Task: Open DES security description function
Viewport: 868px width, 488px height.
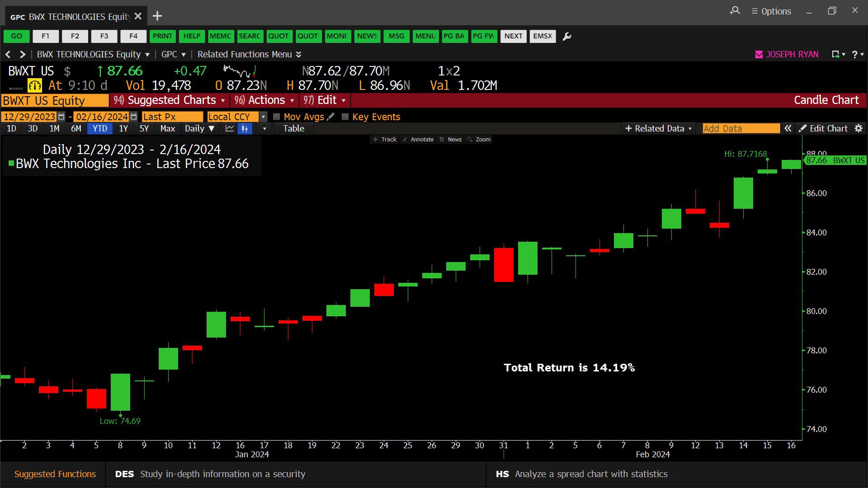Action: pos(210,474)
